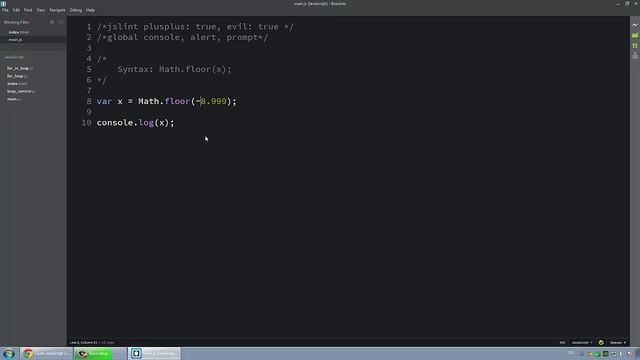Toggle the INS insert mode indicator
The height and width of the screenshot is (360, 640).
[562, 342]
